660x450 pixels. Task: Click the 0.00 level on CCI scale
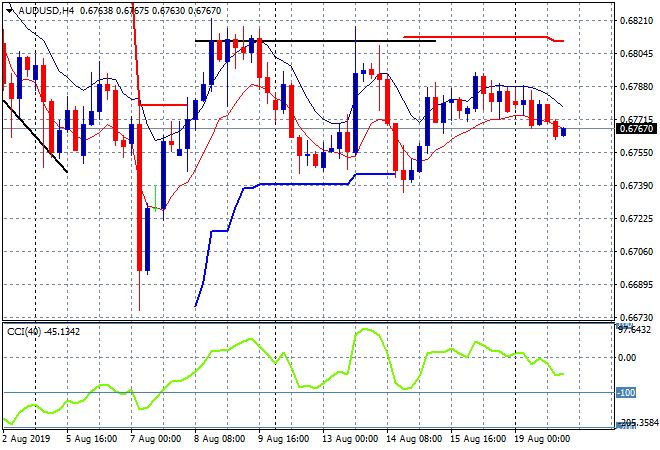(627, 358)
